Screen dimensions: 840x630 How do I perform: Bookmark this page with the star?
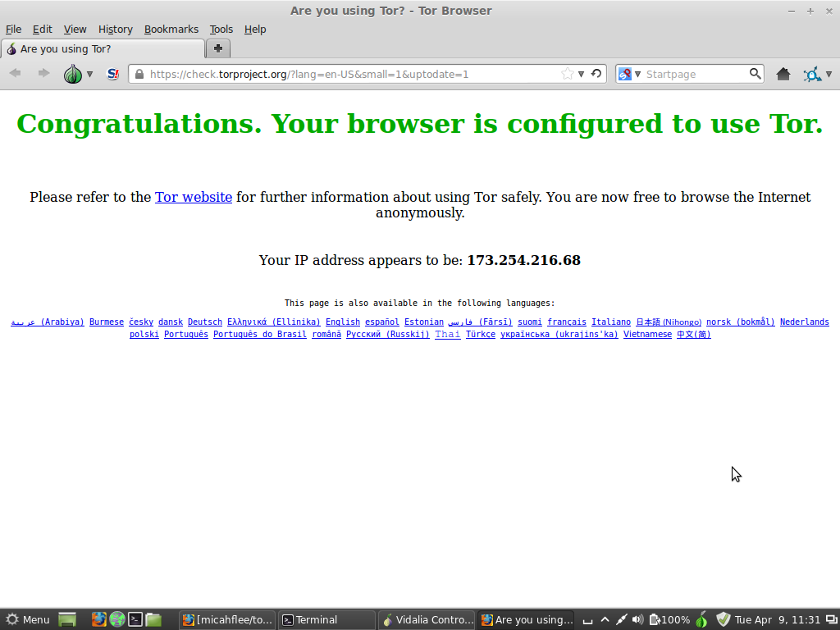566,73
